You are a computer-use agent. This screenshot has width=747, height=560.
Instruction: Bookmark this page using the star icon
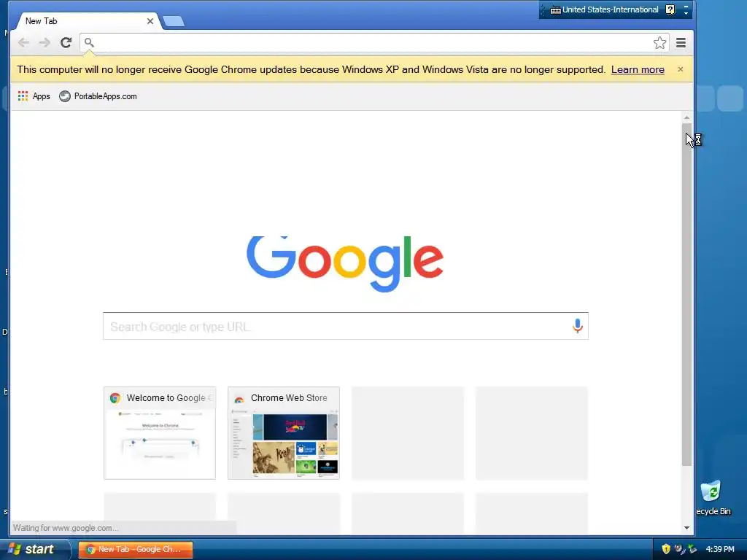(x=659, y=43)
